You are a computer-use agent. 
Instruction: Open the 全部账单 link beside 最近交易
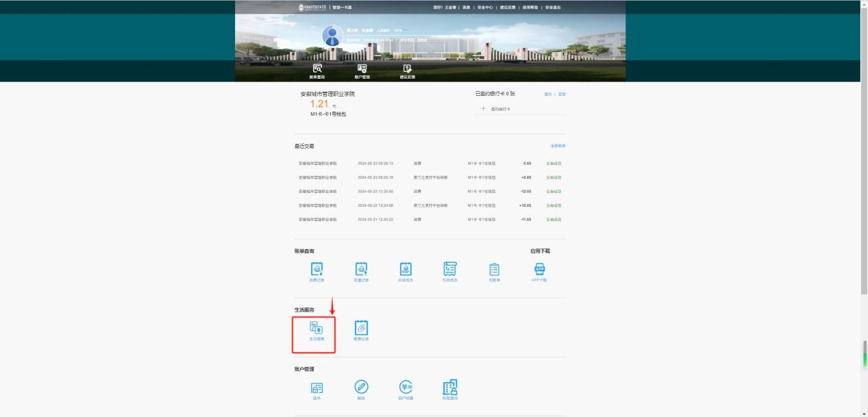pos(558,146)
